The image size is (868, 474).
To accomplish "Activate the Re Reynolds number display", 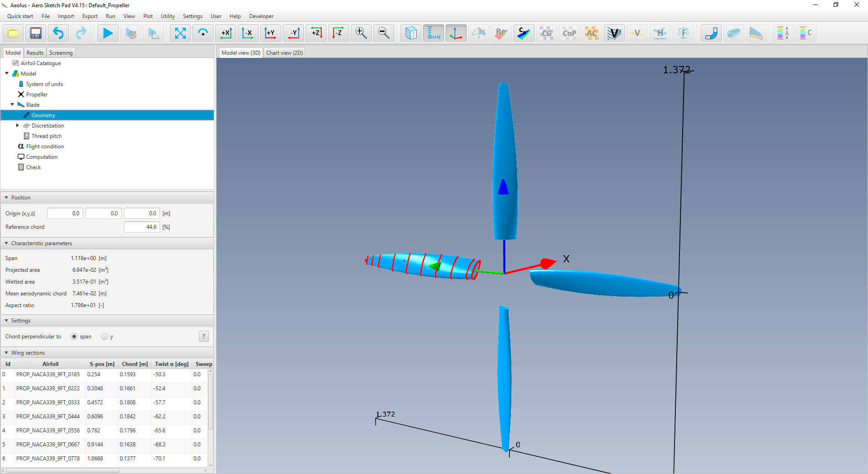I will 501,33.
